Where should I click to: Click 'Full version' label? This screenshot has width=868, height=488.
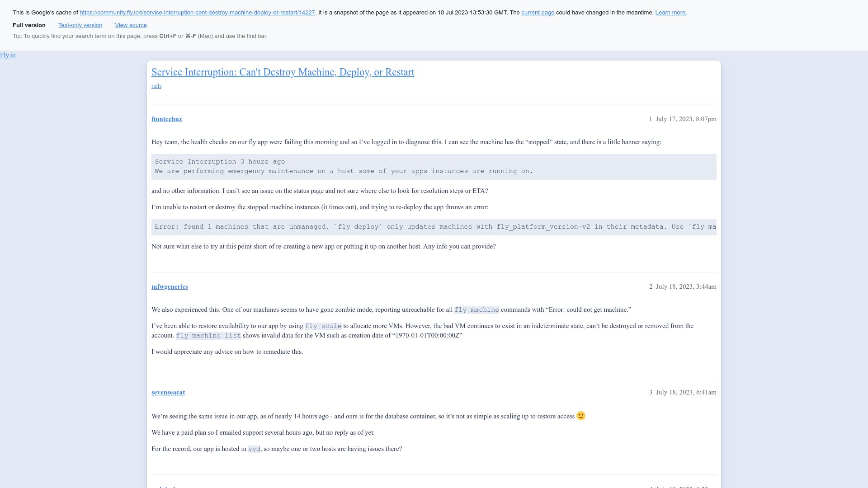point(29,25)
